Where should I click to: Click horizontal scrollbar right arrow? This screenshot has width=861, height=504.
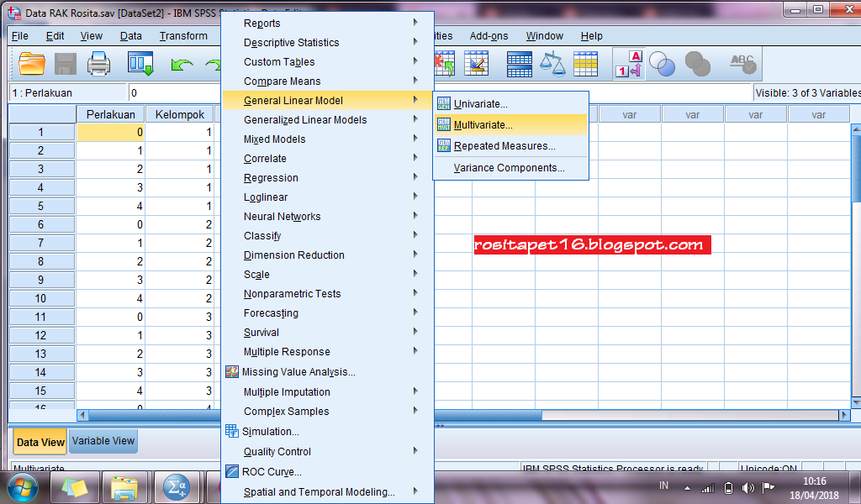click(x=844, y=415)
